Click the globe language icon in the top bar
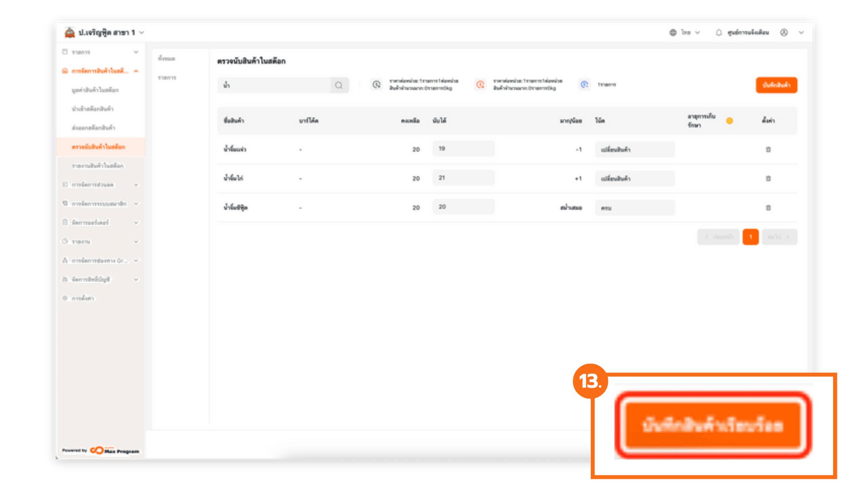The width and height of the screenshot is (868, 488). pyautogui.click(x=673, y=33)
